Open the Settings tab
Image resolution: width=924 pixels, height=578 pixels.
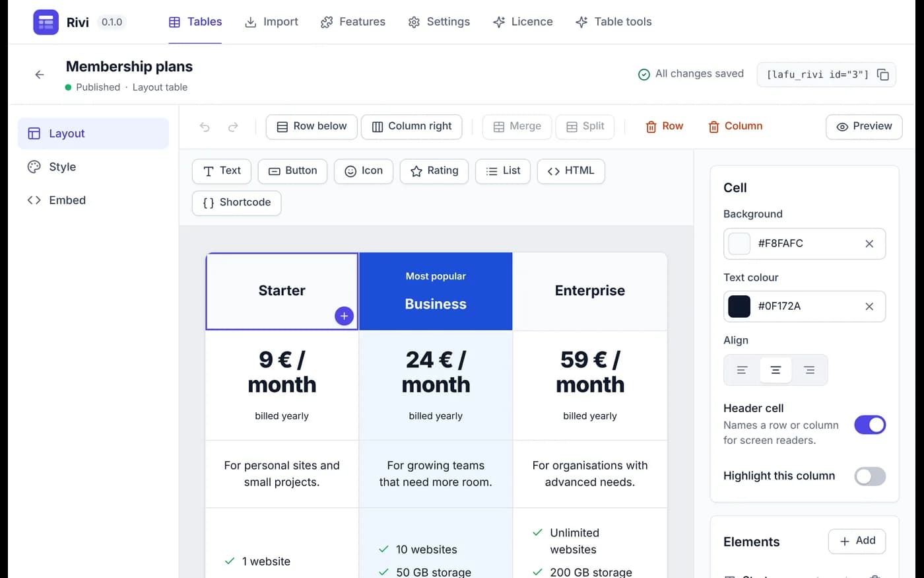coord(439,22)
